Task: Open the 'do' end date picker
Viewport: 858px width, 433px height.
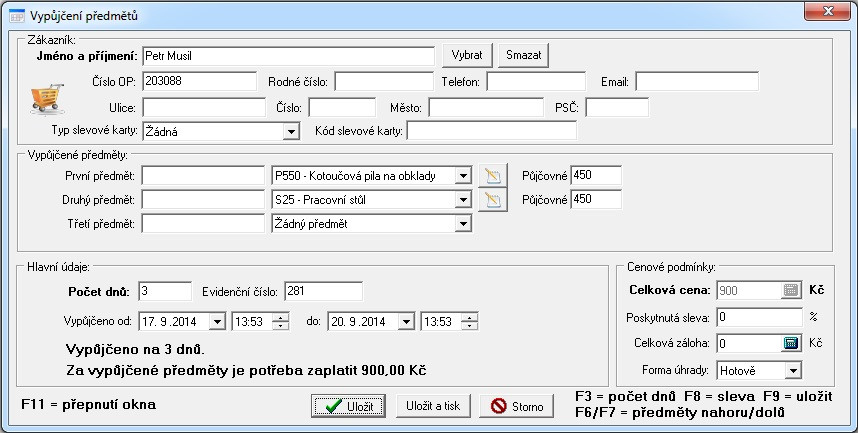Action: tap(405, 321)
